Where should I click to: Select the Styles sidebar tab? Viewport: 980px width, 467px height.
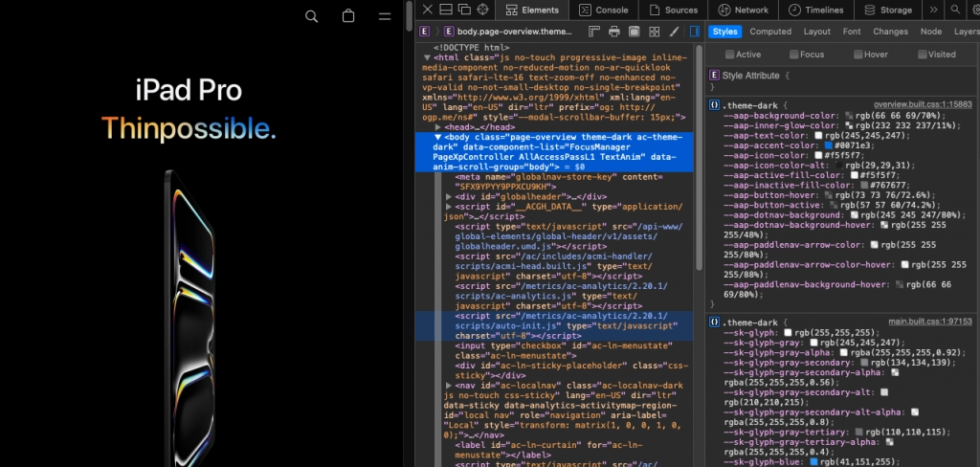[725, 32]
